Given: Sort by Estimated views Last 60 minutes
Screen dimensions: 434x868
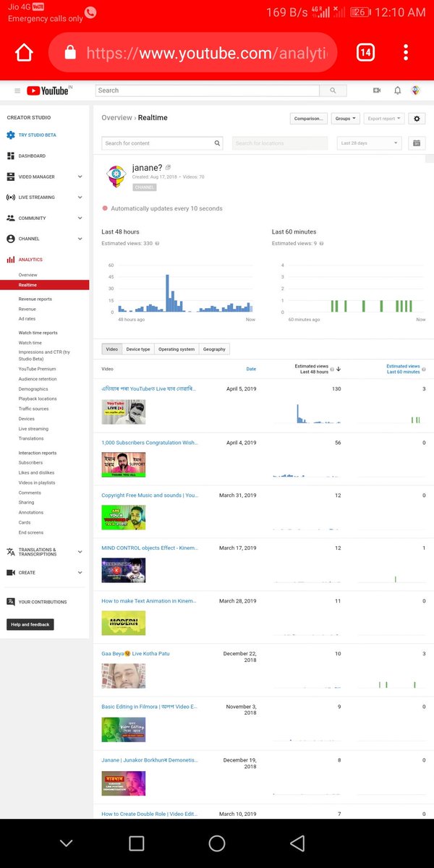Looking at the screenshot, I should click(x=403, y=369).
